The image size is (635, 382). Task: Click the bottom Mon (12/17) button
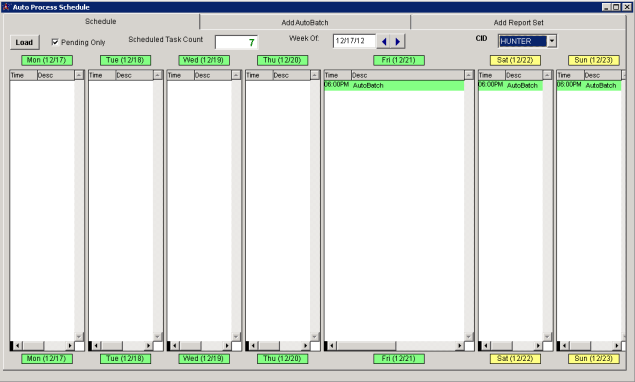47,359
